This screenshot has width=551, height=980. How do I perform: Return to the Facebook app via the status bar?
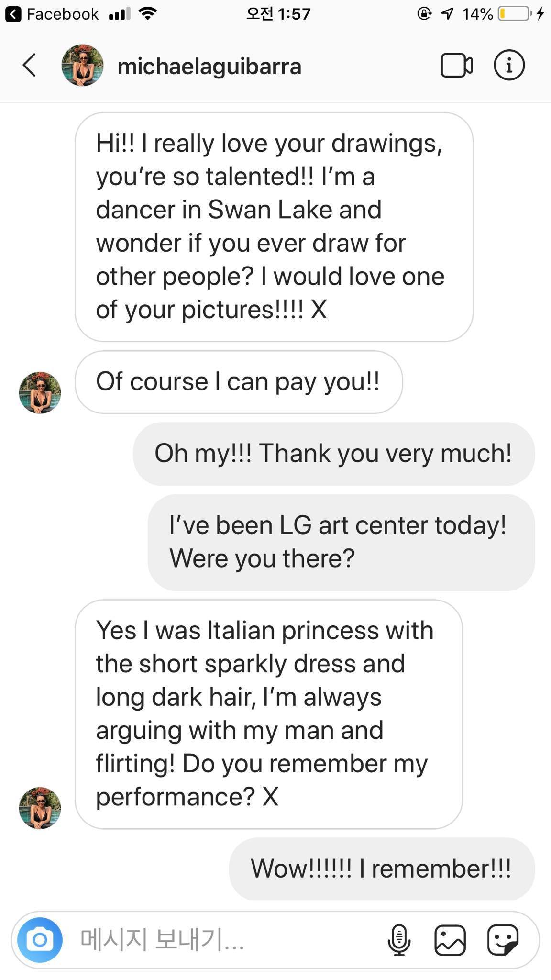pos(53,14)
